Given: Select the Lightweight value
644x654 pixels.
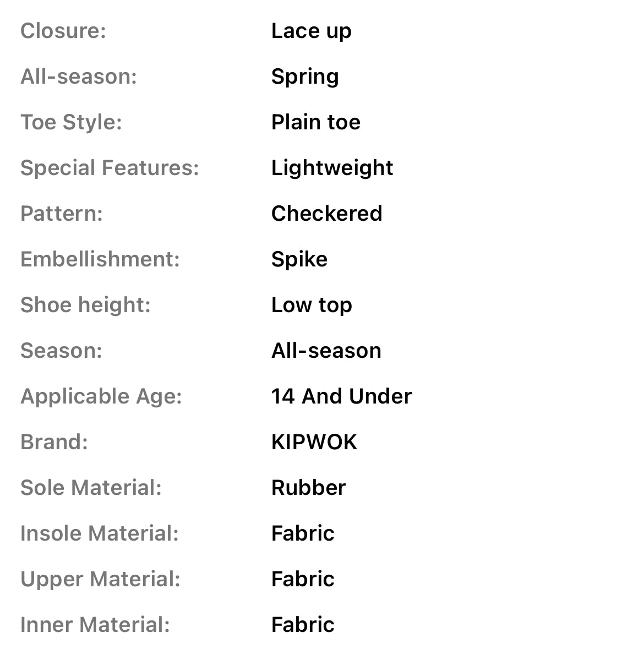Looking at the screenshot, I should 332,168.
